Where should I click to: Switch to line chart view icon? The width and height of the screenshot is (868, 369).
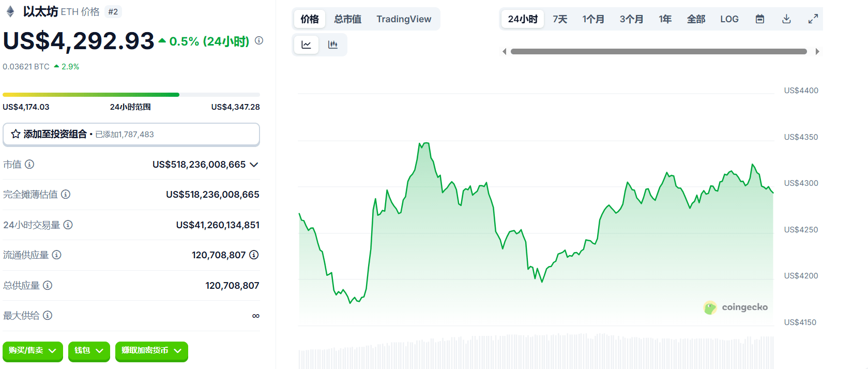(306, 45)
